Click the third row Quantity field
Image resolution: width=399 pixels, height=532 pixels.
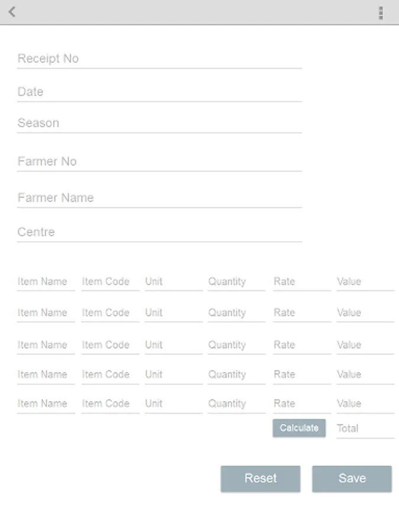236,345
